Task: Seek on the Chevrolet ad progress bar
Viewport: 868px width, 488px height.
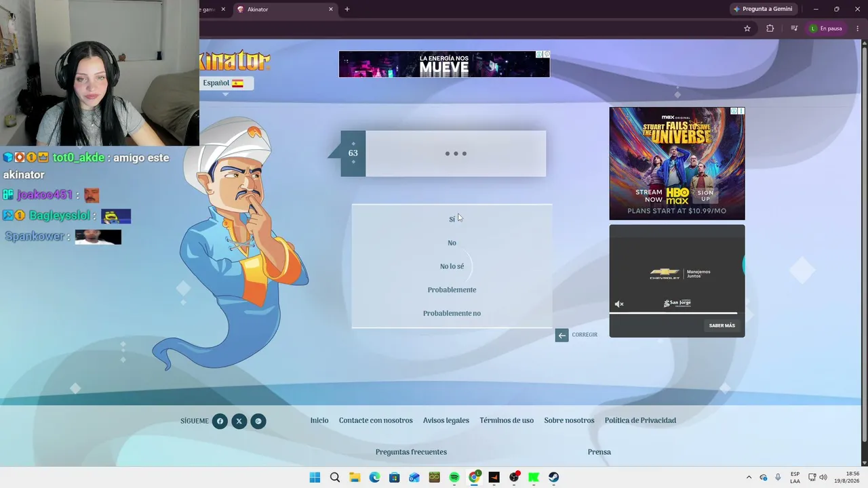Action: [x=677, y=313]
